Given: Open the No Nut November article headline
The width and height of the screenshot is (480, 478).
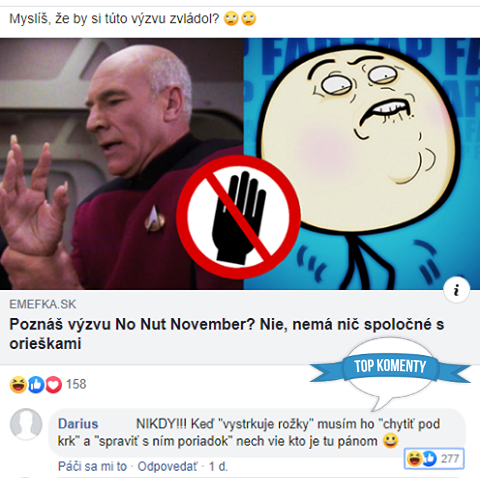Looking at the screenshot, I should pos(226,334).
